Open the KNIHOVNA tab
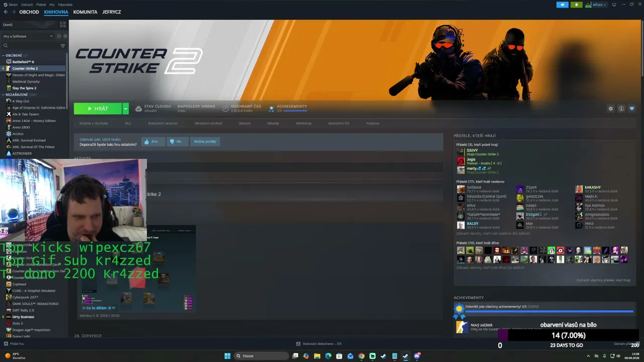The height and width of the screenshot is (362, 644). pos(56,12)
